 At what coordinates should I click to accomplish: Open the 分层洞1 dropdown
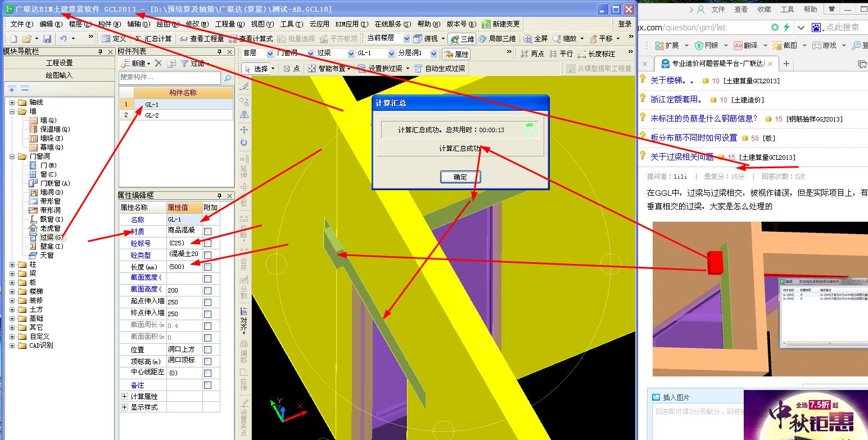coord(433,53)
